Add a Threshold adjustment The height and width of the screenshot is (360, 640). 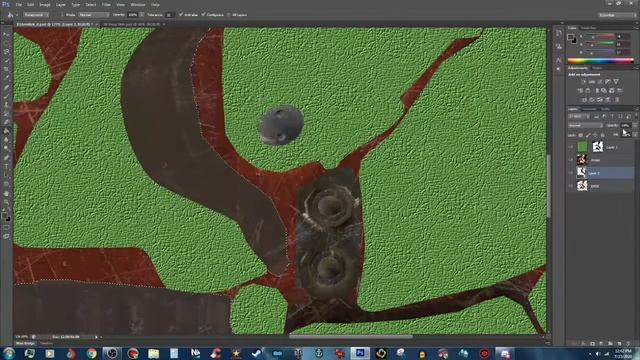[600, 100]
